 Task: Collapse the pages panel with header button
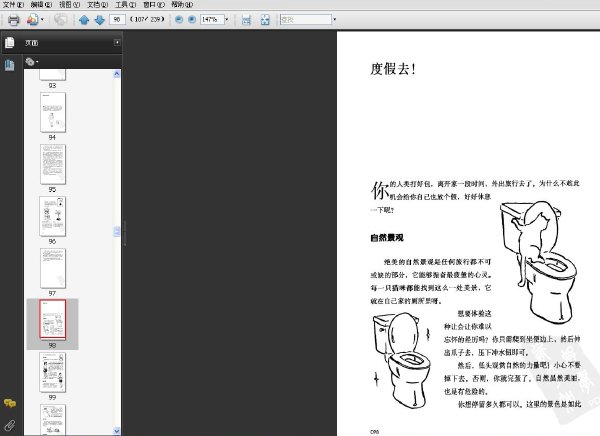coord(117,42)
